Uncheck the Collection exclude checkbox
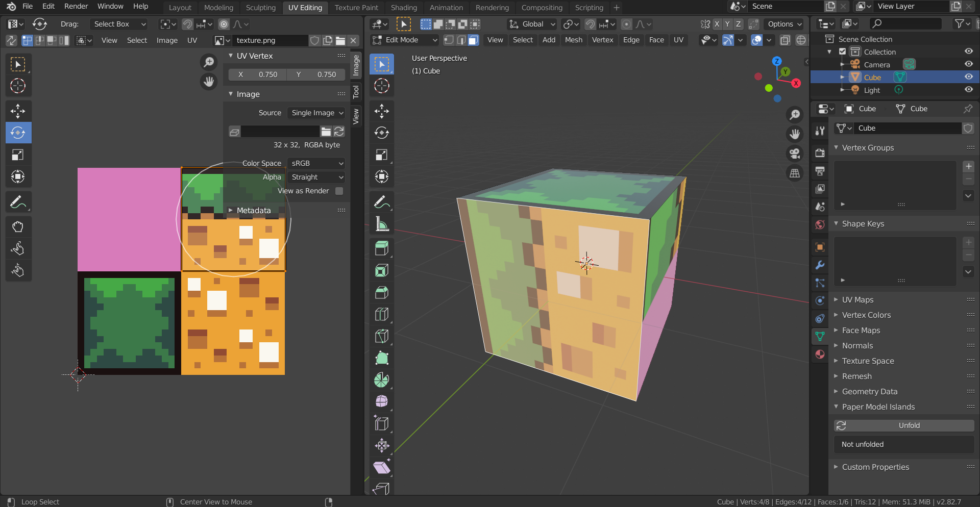 click(x=843, y=52)
